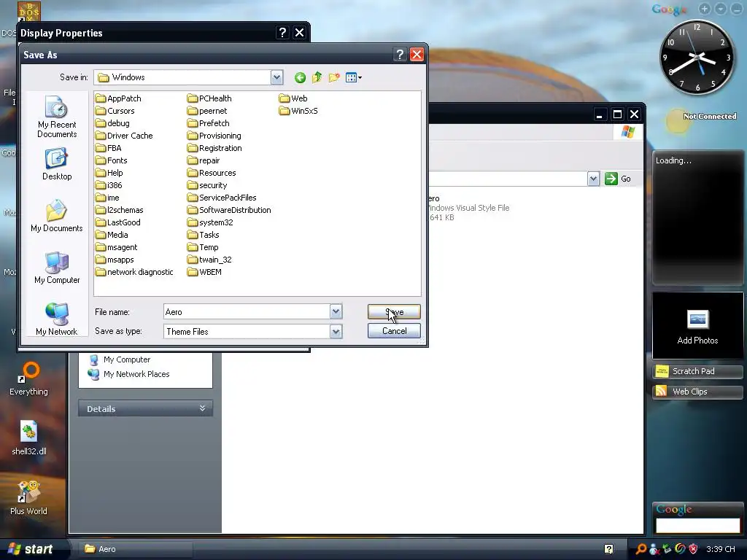The height and width of the screenshot is (560, 747).
Task: Click the search magnifier tray icon
Action: tap(640, 549)
